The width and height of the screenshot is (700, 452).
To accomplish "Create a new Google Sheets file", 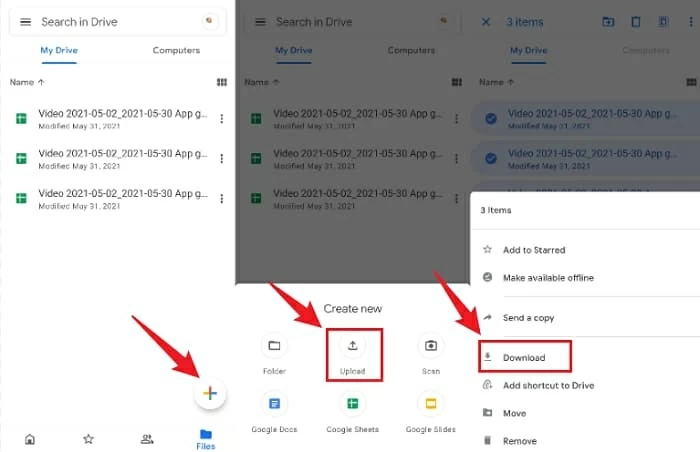I will point(352,404).
